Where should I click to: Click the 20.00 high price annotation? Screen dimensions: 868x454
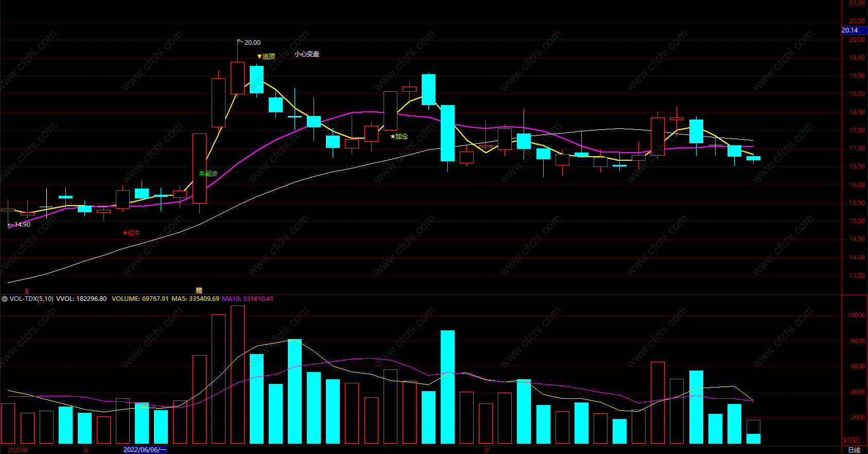tap(252, 43)
